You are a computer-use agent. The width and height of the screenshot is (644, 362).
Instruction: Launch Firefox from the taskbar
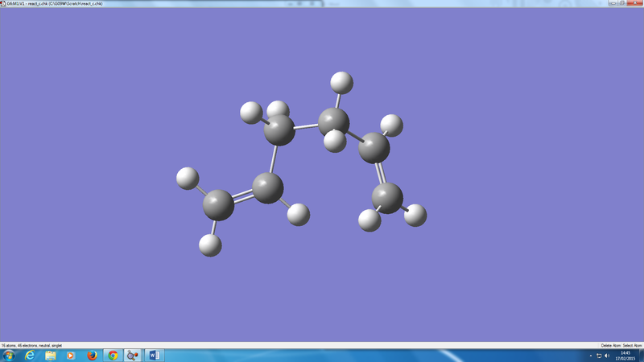click(92, 356)
